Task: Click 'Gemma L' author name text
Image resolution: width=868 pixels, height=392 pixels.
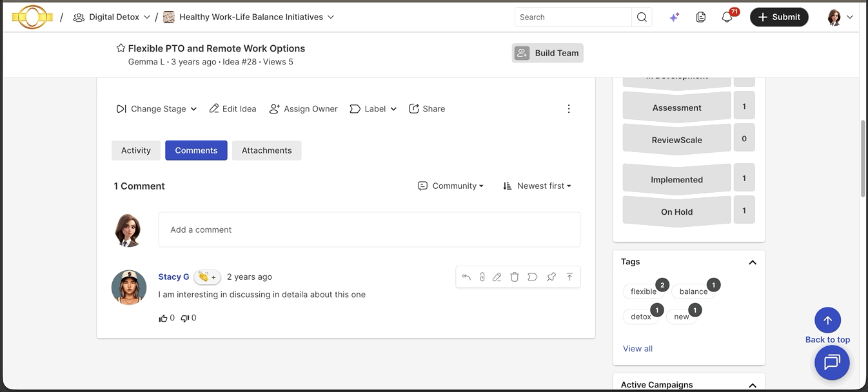Action: tap(146, 62)
